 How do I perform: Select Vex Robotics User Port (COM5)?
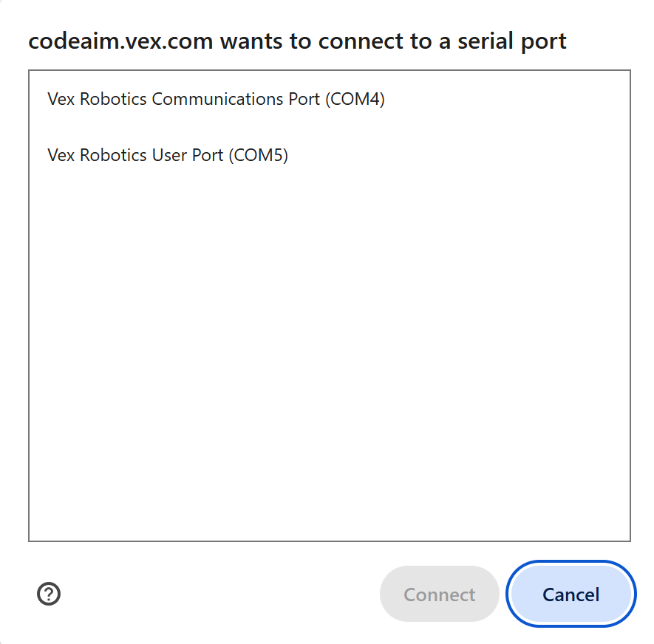click(x=168, y=155)
